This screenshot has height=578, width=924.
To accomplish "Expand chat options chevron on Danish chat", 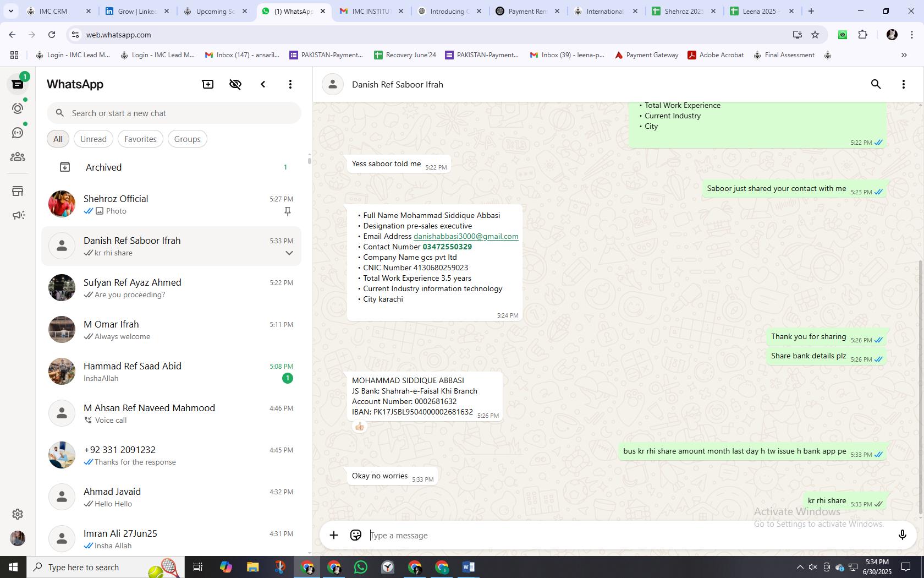I will pos(289,253).
